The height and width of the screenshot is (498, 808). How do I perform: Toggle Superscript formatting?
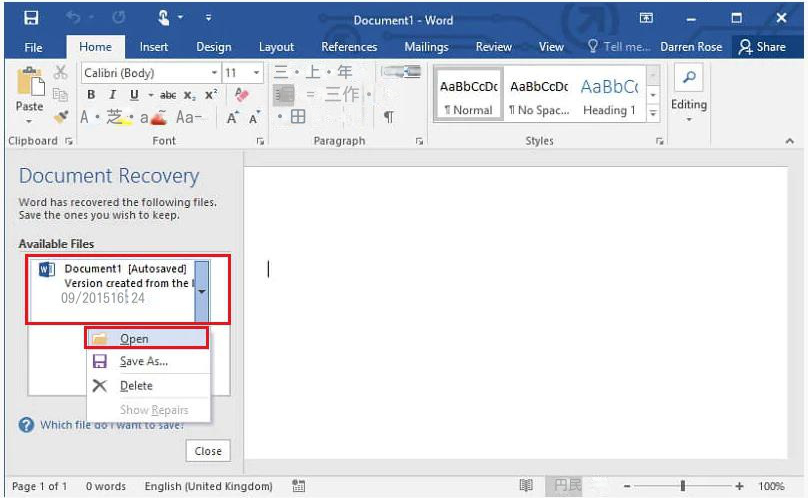point(211,95)
